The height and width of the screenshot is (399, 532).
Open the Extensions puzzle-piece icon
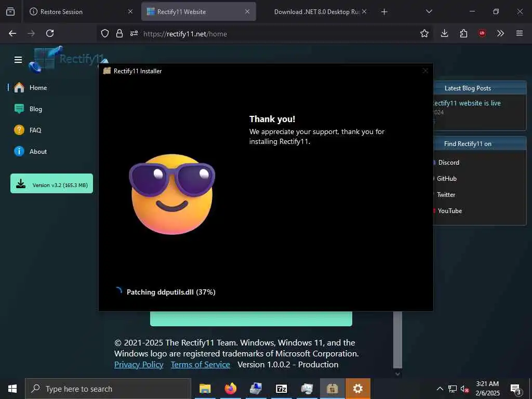point(463,33)
